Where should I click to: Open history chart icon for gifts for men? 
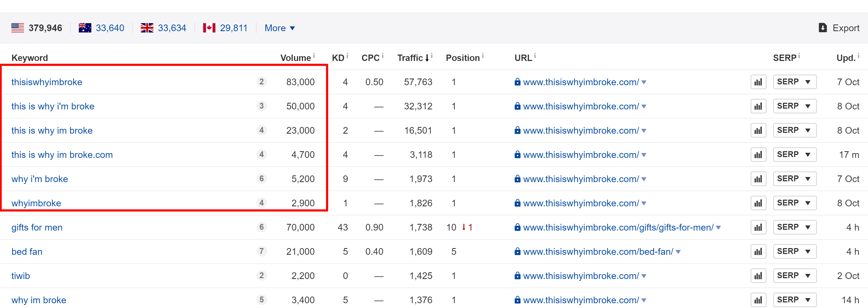point(758,227)
